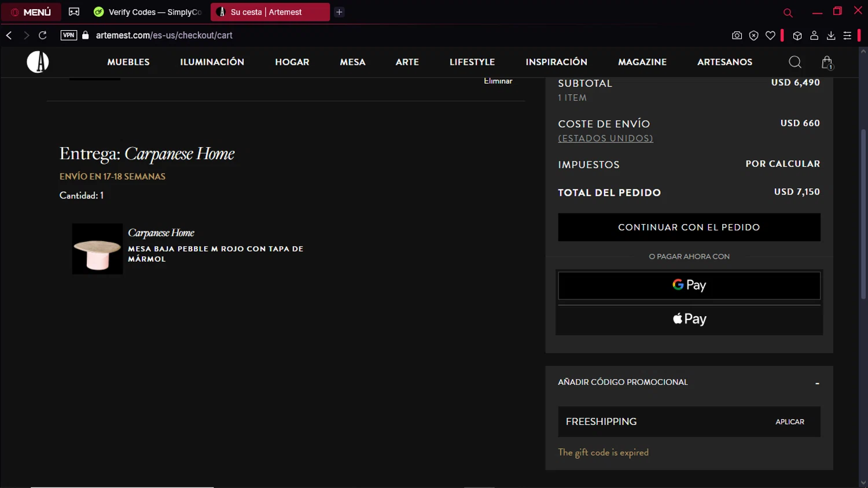
Task: Open the Iluminación menu
Action: (x=212, y=62)
